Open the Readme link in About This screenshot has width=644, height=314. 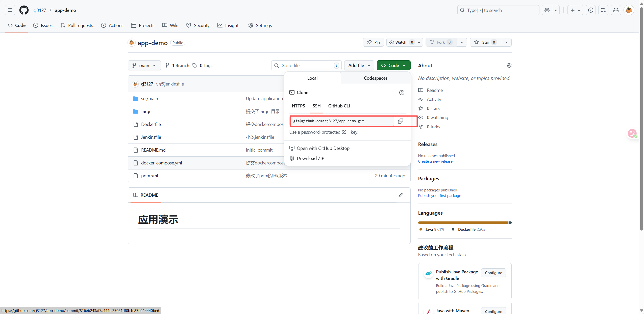(431, 90)
